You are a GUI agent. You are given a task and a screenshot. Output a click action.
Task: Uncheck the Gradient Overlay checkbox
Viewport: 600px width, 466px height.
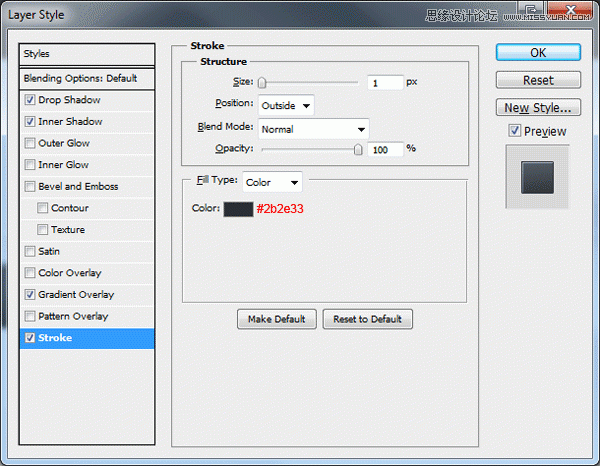point(30,295)
